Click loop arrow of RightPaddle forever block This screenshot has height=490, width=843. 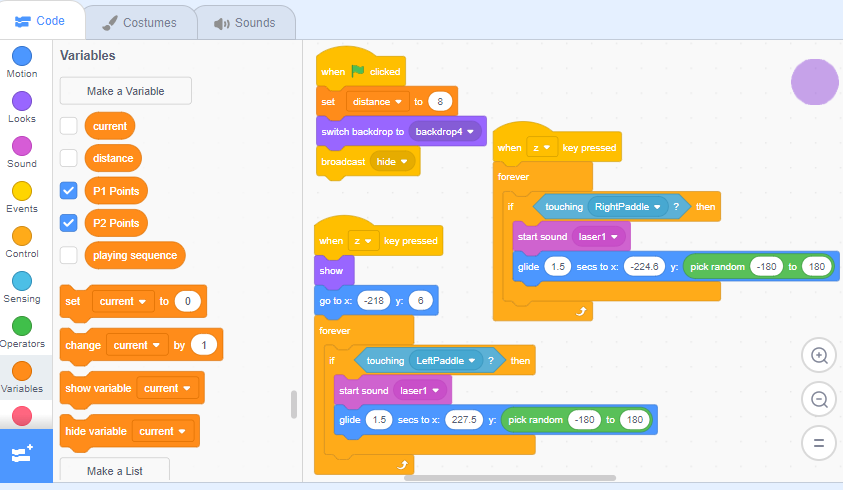pos(581,311)
